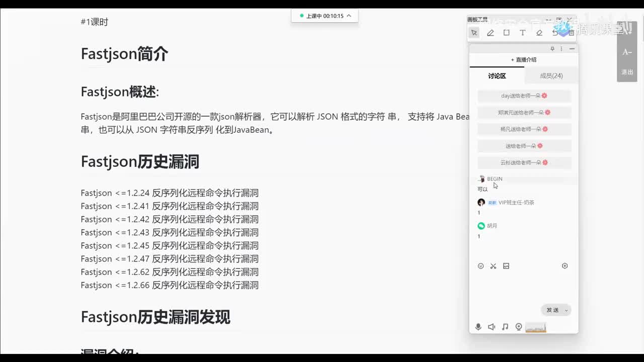Screen dimensions: 644x362
Task: Open the camera preview thumbnail
Action: coord(536,327)
